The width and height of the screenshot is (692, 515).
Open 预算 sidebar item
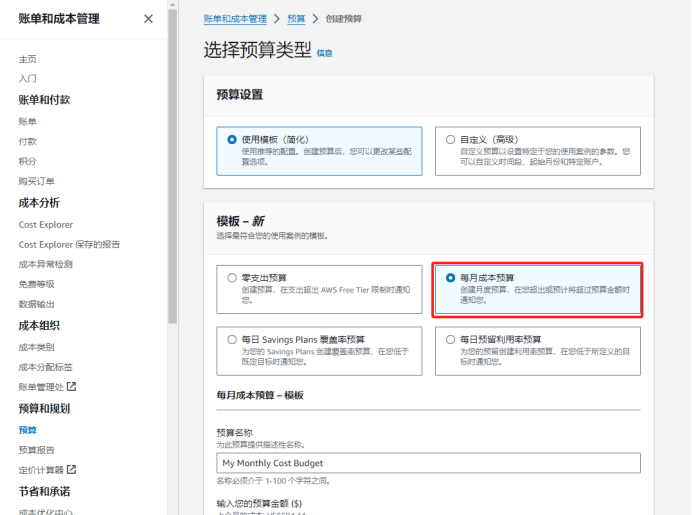[x=27, y=430]
